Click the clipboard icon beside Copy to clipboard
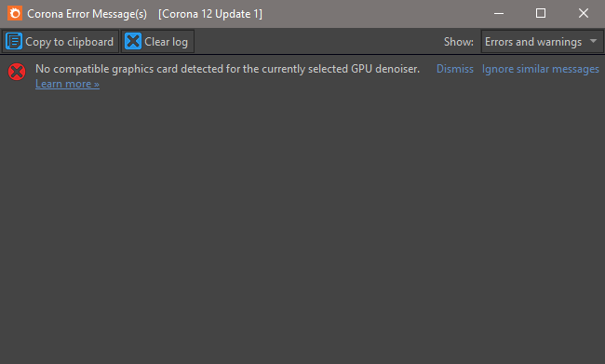Image resolution: width=605 pixels, height=364 pixels. point(14,41)
